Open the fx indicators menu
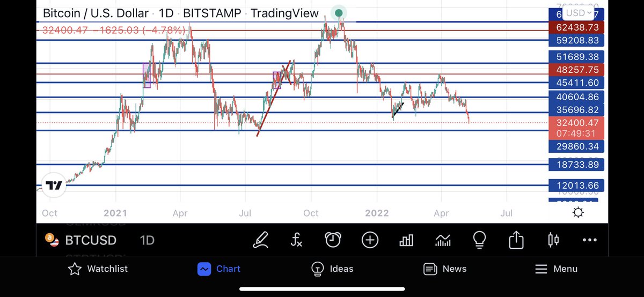The width and height of the screenshot is (644, 297). click(296, 240)
